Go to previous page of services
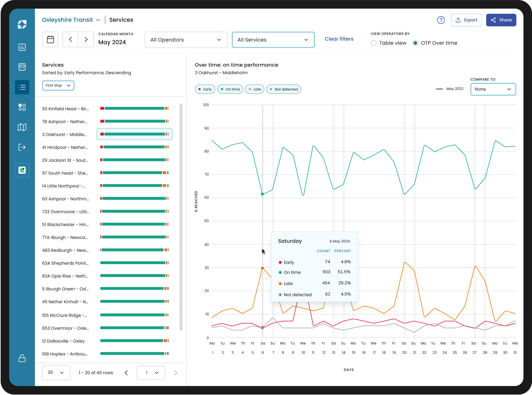The height and width of the screenshot is (395, 532). (126, 373)
